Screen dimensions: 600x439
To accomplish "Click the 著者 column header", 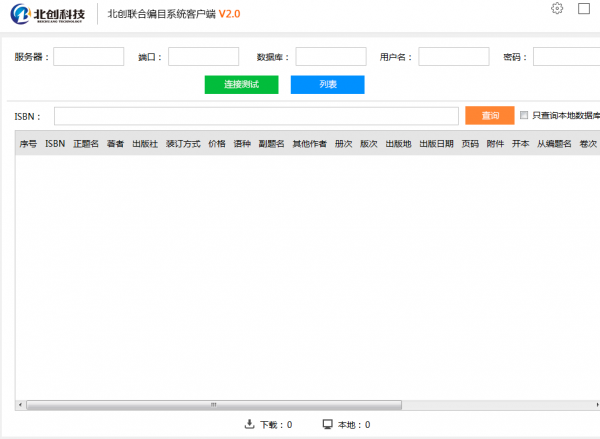I will (116, 144).
